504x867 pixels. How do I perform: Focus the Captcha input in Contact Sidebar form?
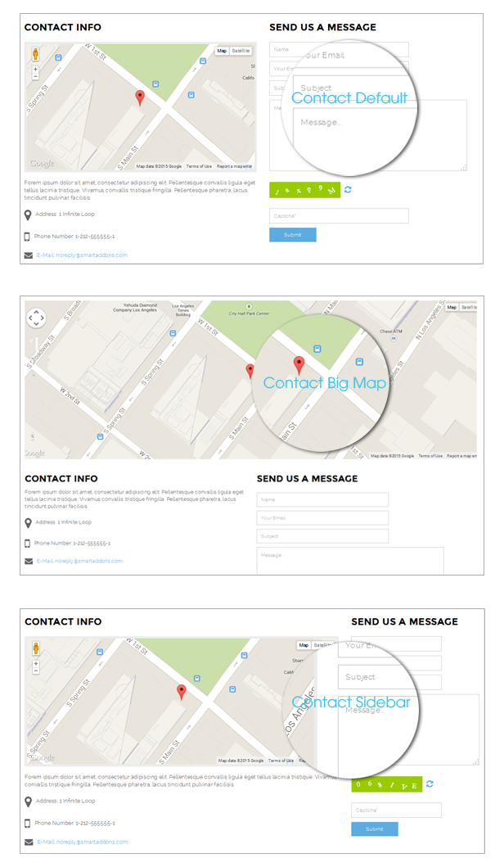click(396, 810)
